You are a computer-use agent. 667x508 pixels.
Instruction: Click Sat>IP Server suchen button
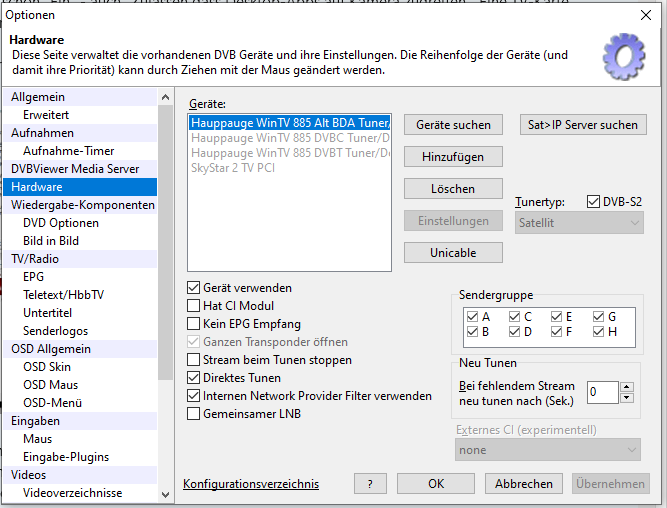(583, 125)
